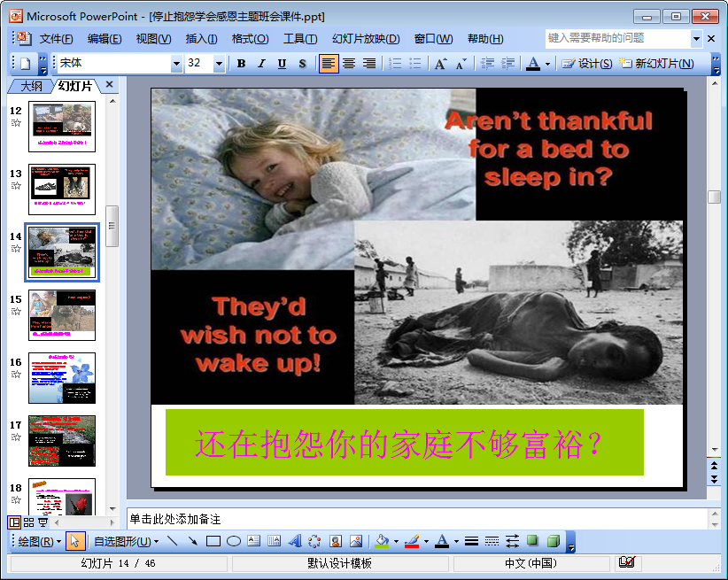Toggle underline formatting
728x580 pixels.
[x=282, y=64]
